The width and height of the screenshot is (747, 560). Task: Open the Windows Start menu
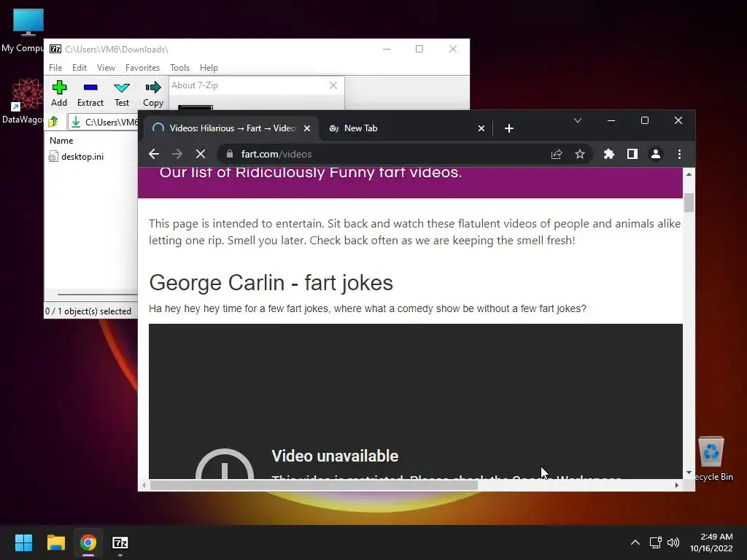click(23, 542)
